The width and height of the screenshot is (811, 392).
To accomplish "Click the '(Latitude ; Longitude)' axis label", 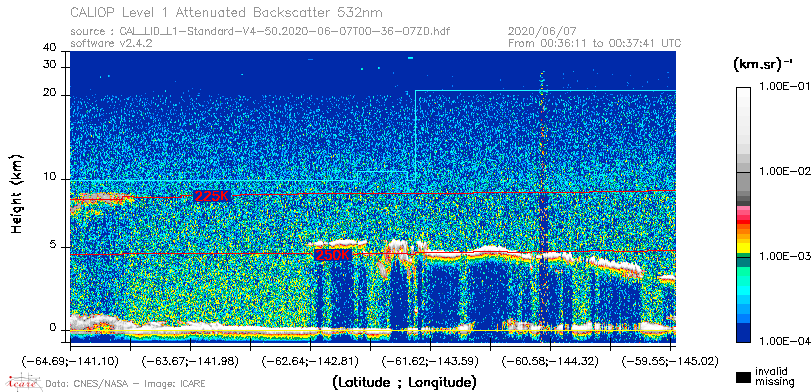I will point(404,383).
